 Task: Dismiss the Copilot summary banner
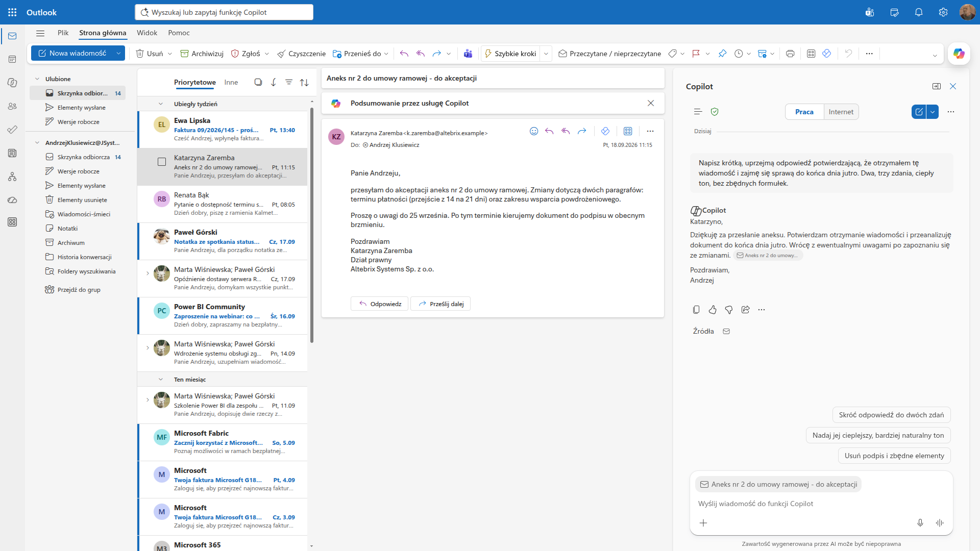tap(651, 103)
